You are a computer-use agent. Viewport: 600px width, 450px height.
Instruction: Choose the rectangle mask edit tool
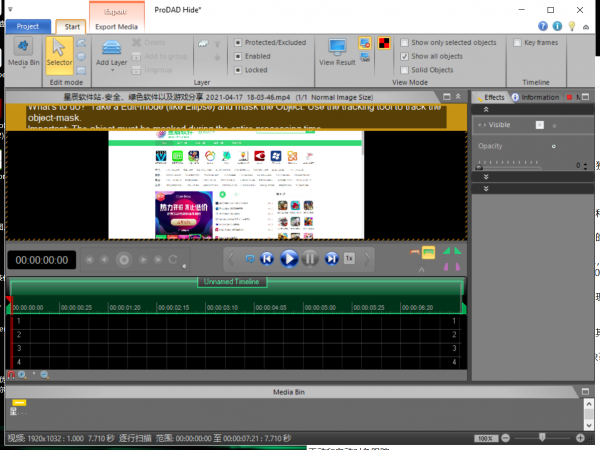(81, 70)
